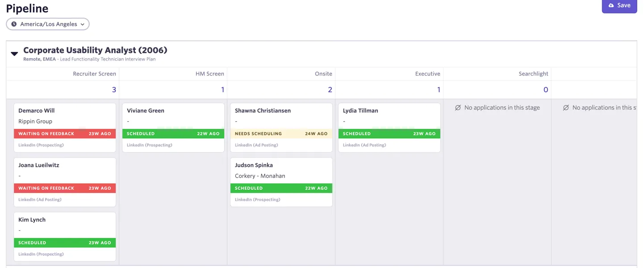Open the Joana Lueilwitz candidate card
This screenshot has height=268, width=644.
65,182
